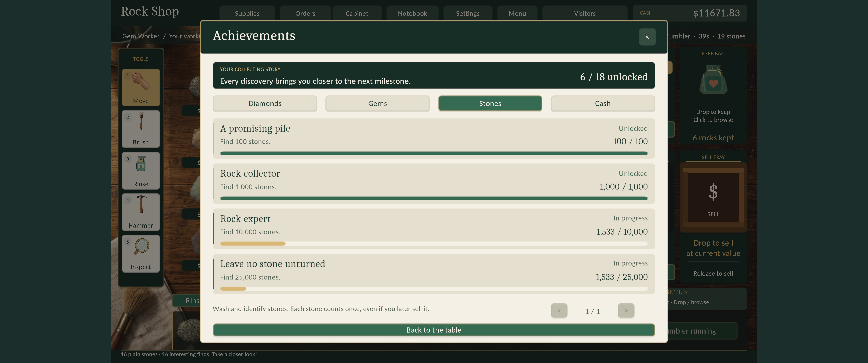Open the Settings menu

467,13
